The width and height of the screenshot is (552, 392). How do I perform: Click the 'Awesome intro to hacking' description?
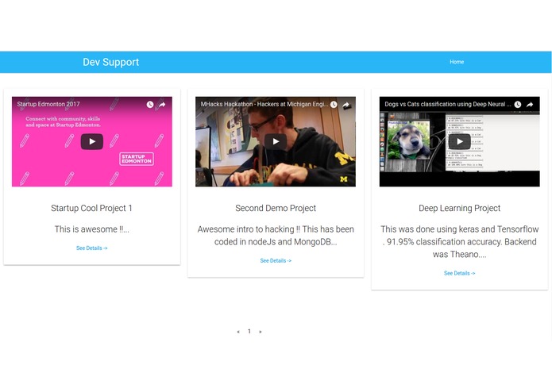276,236
